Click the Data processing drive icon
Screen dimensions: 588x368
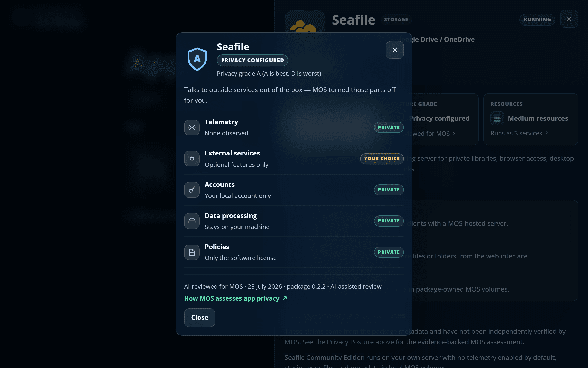tap(192, 221)
